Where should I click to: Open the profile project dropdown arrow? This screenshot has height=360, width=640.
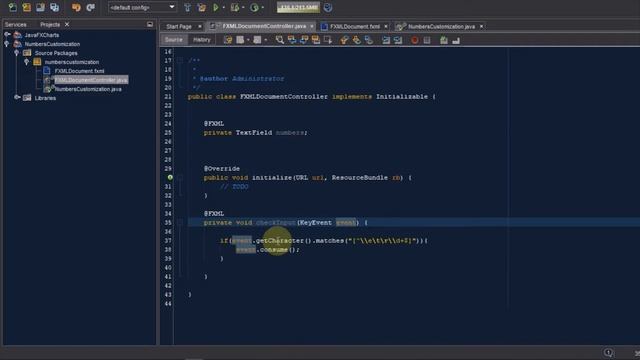tap(263, 7)
